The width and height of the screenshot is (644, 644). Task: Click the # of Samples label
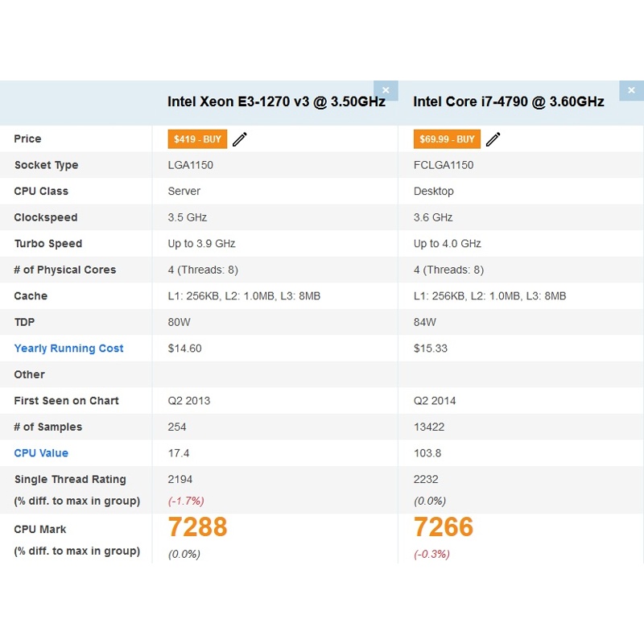pyautogui.click(x=48, y=427)
